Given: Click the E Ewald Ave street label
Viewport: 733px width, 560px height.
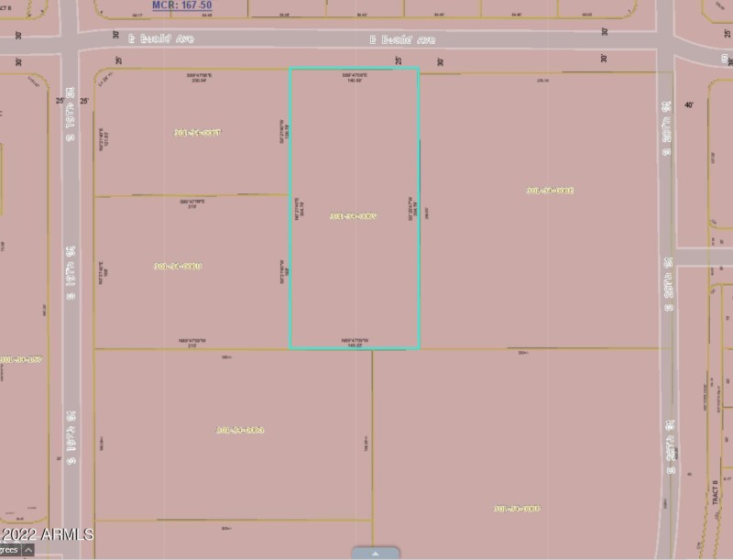Looking at the screenshot, I should pos(403,40).
